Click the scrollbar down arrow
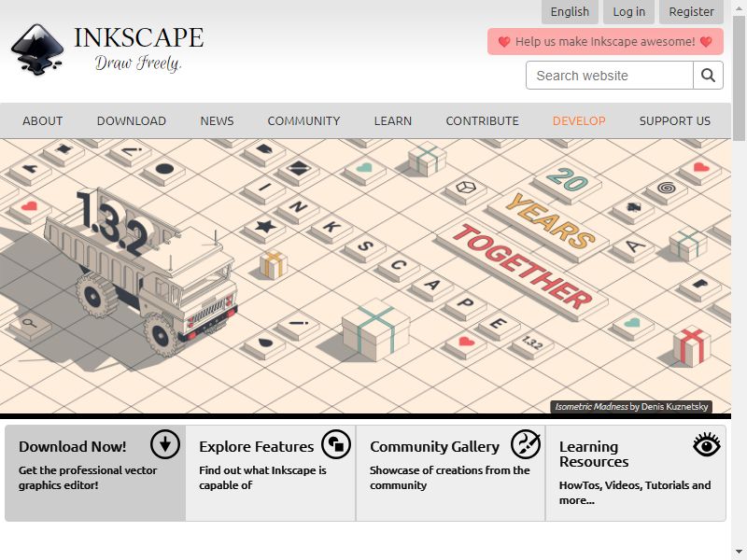747x560 pixels. pos(739,552)
